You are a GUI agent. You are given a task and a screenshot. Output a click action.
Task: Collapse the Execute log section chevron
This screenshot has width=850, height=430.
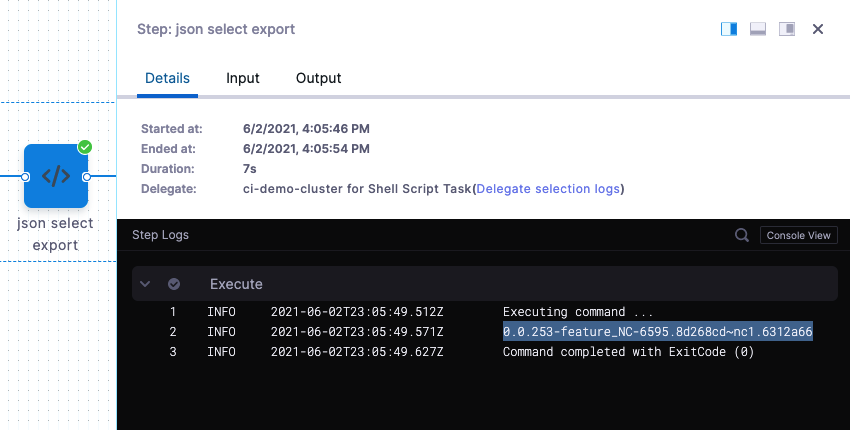(x=146, y=284)
